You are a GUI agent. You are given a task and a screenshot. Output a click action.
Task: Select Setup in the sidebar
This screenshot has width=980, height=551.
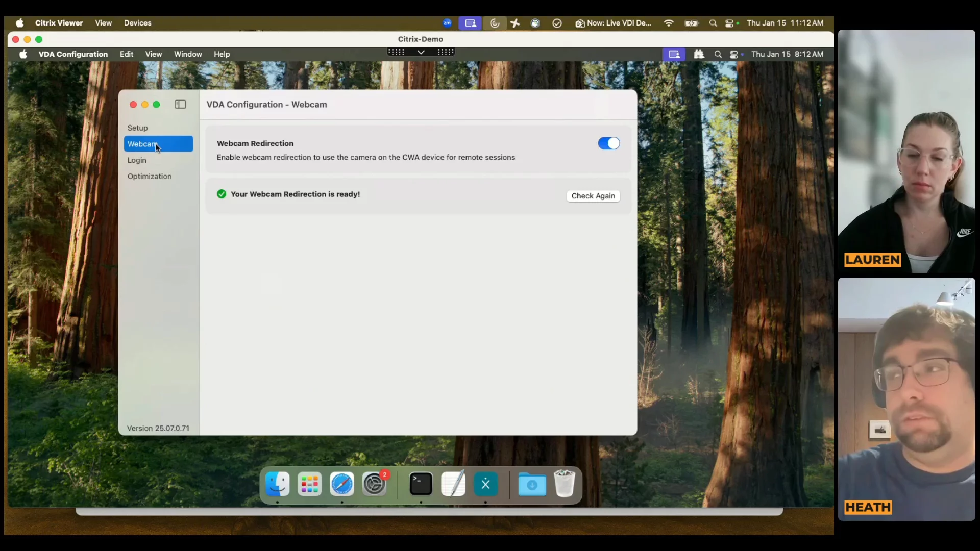137,128
